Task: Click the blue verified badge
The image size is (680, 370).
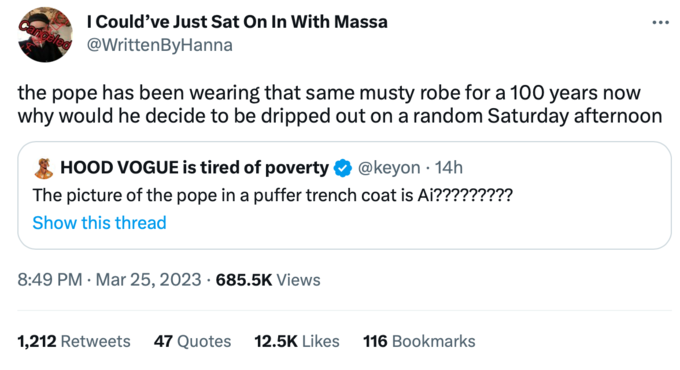Action: click(343, 168)
